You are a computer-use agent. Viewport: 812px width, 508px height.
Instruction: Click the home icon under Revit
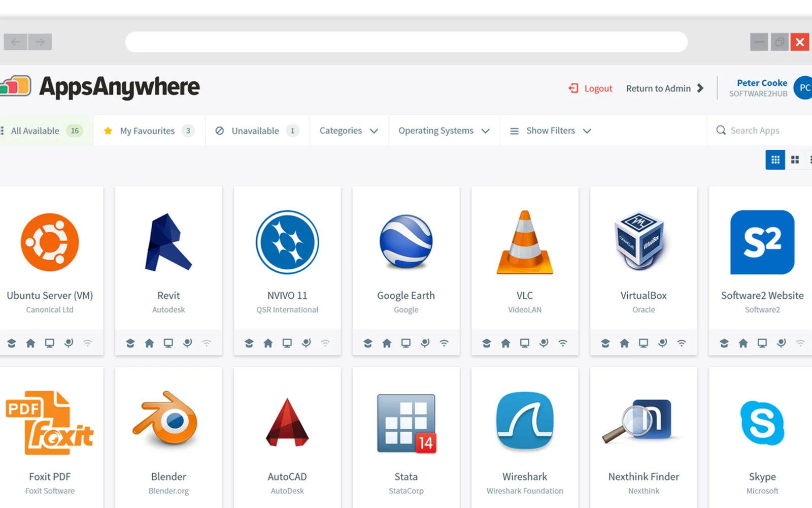pos(149,343)
